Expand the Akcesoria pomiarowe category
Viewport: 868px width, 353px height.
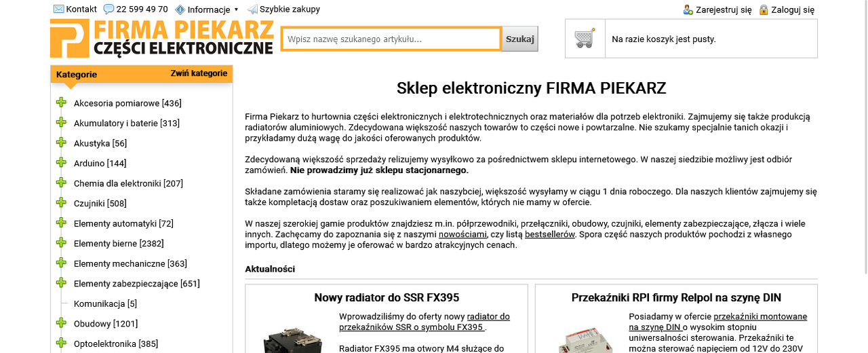(x=62, y=103)
